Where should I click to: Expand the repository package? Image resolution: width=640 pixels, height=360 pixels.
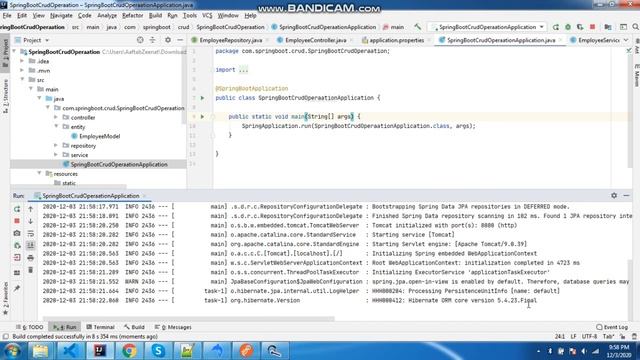tap(56, 145)
